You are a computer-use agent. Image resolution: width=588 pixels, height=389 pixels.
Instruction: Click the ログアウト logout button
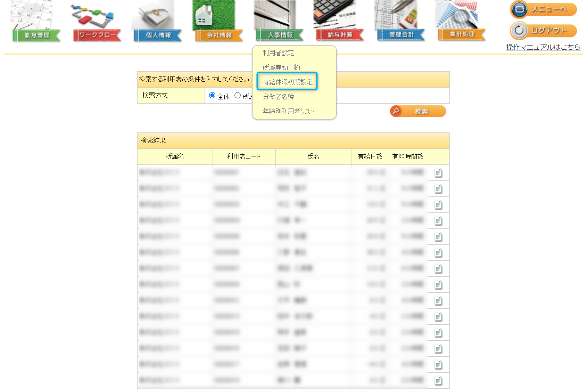[543, 31]
